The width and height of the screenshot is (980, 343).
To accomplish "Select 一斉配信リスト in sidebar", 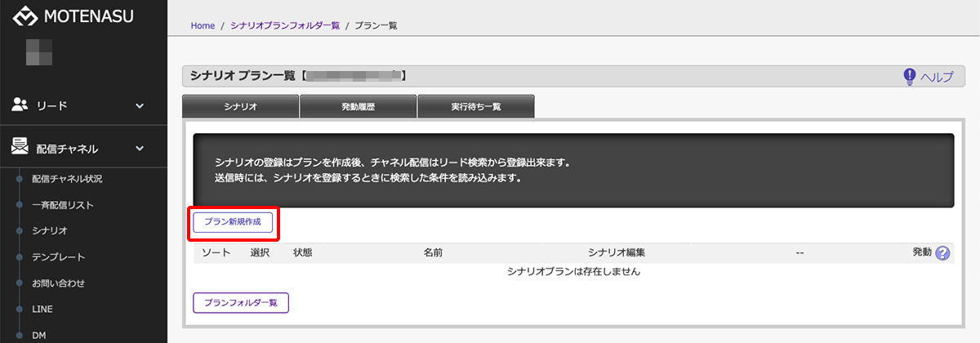I will (x=62, y=204).
